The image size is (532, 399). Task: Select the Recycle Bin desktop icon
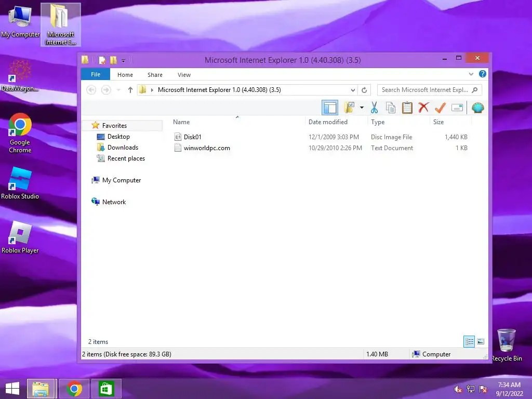(x=507, y=345)
